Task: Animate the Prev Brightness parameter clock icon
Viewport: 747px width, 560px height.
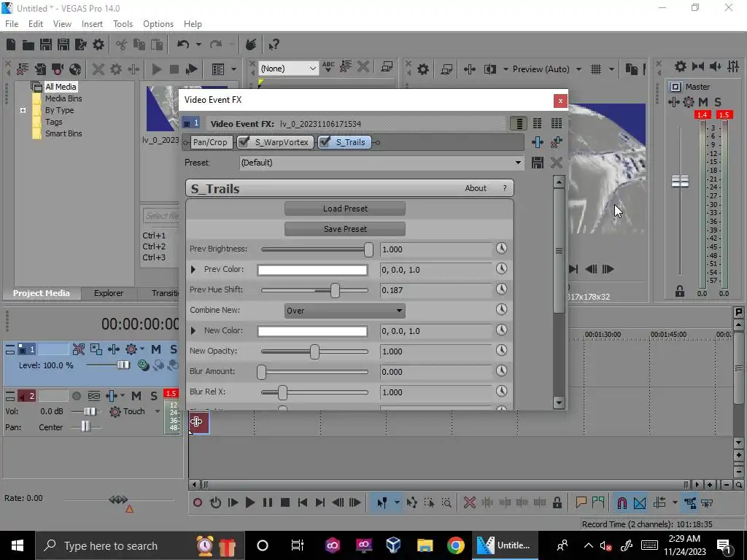Action: point(501,249)
